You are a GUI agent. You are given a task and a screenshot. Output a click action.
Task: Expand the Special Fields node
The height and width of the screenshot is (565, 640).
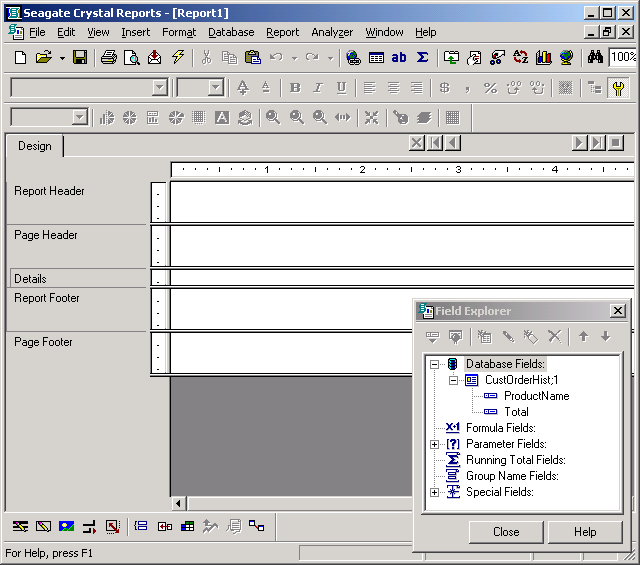click(x=435, y=492)
